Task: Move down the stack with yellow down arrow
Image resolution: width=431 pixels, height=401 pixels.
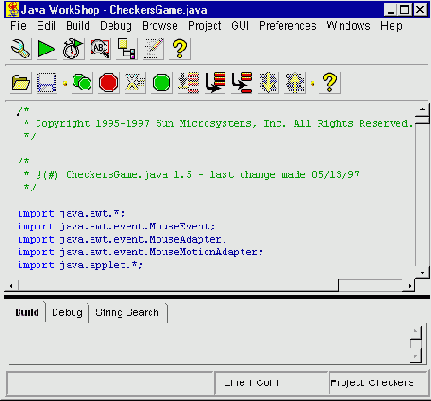Action: click(x=268, y=83)
